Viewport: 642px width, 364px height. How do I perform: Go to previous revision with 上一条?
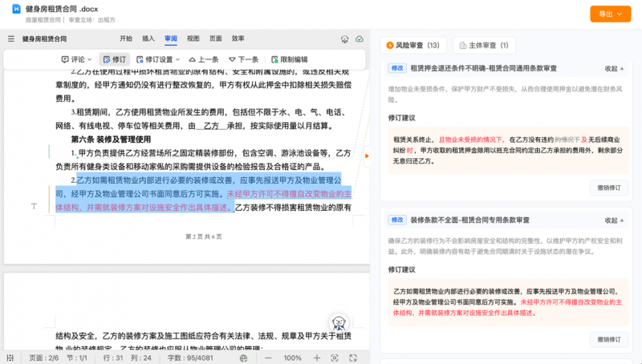click(x=204, y=59)
